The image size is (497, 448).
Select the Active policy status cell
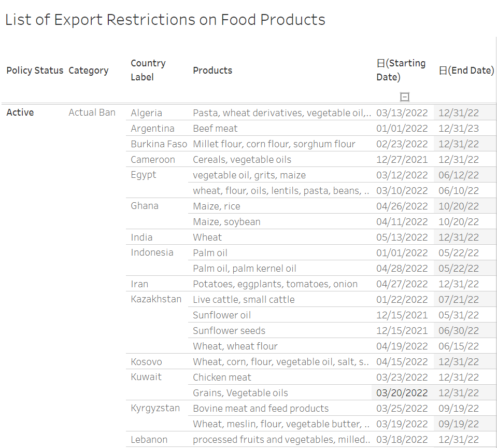pos(20,113)
